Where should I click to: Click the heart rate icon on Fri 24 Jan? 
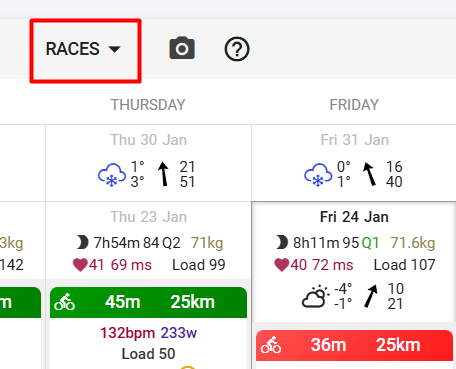tap(281, 265)
